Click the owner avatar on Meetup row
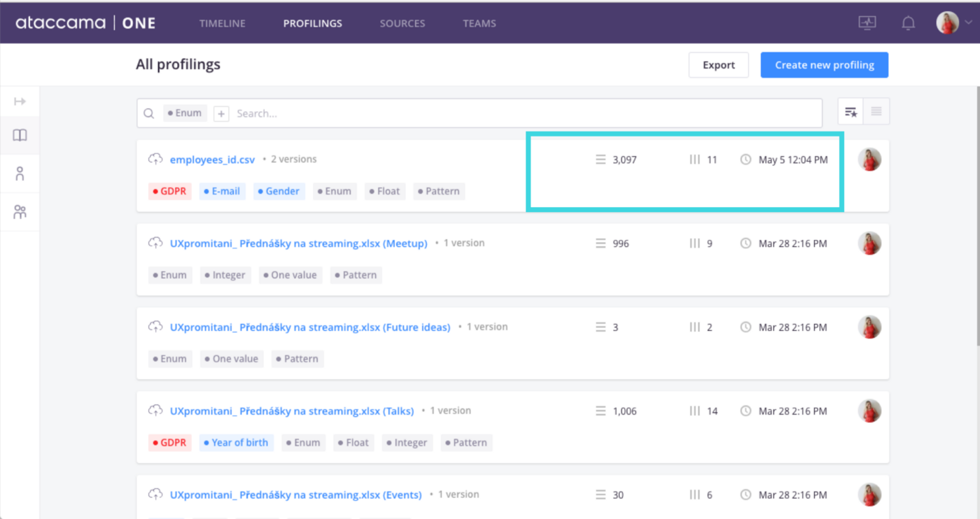This screenshot has width=980, height=519. (x=869, y=243)
